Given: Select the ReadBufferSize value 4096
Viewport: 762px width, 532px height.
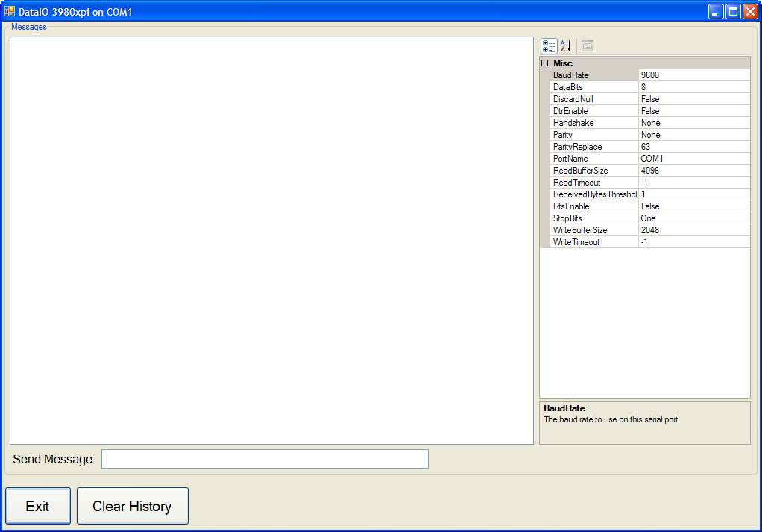Looking at the screenshot, I should point(694,171).
